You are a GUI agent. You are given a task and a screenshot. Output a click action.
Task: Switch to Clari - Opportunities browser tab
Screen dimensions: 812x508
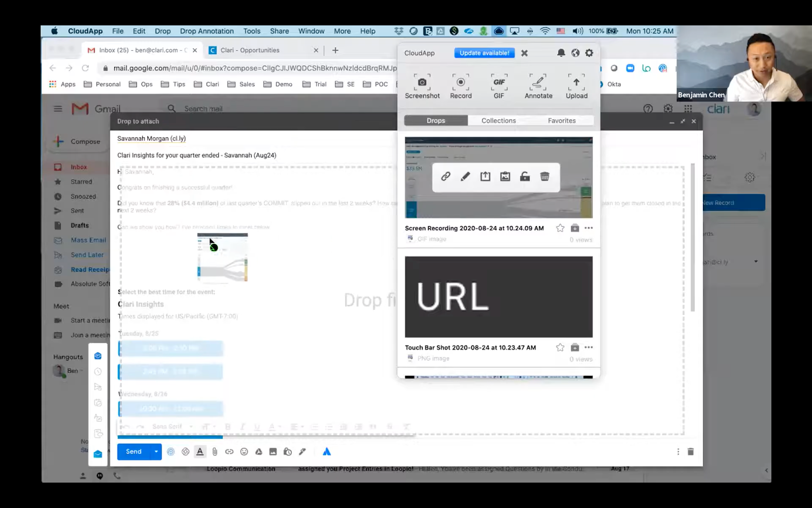(263, 50)
